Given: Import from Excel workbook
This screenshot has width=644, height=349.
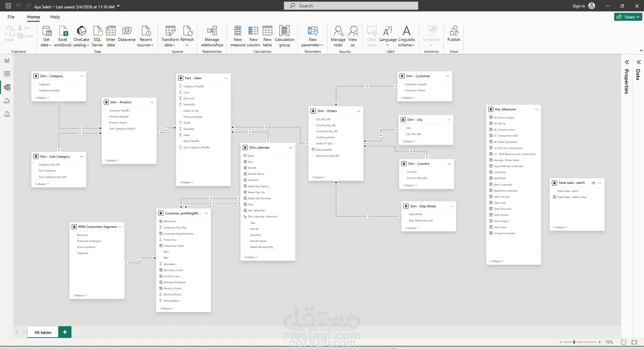Looking at the screenshot, I should tap(63, 36).
